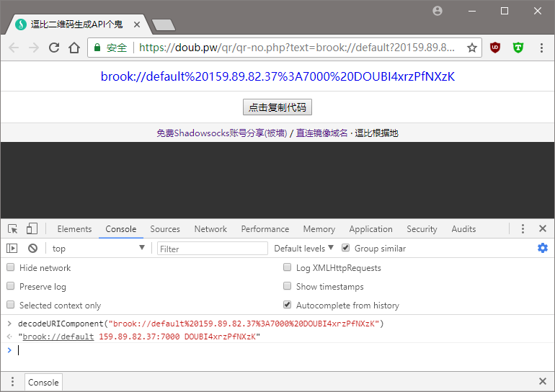This screenshot has width=555, height=392.
Task: Open the 逗比根据地 link
Action: 376,133
